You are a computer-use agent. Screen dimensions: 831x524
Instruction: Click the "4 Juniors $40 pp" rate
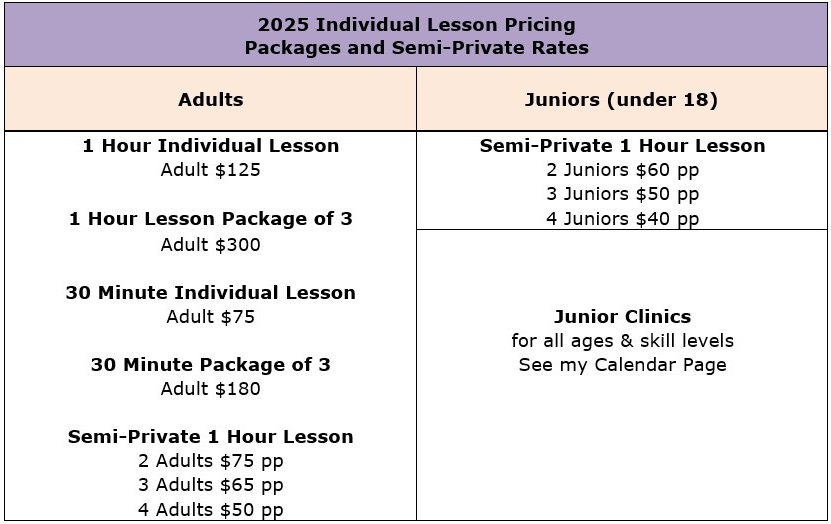point(622,219)
